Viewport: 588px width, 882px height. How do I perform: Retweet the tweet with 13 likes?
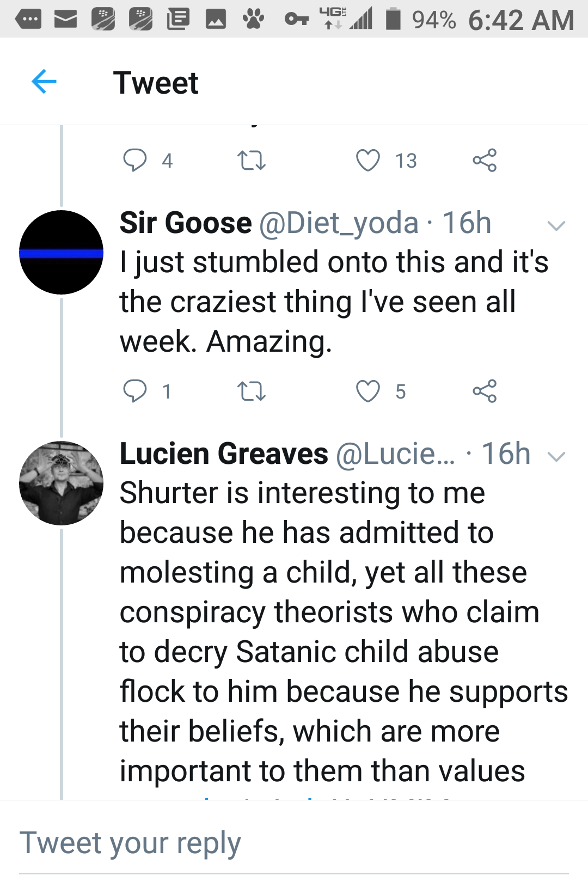point(252,161)
